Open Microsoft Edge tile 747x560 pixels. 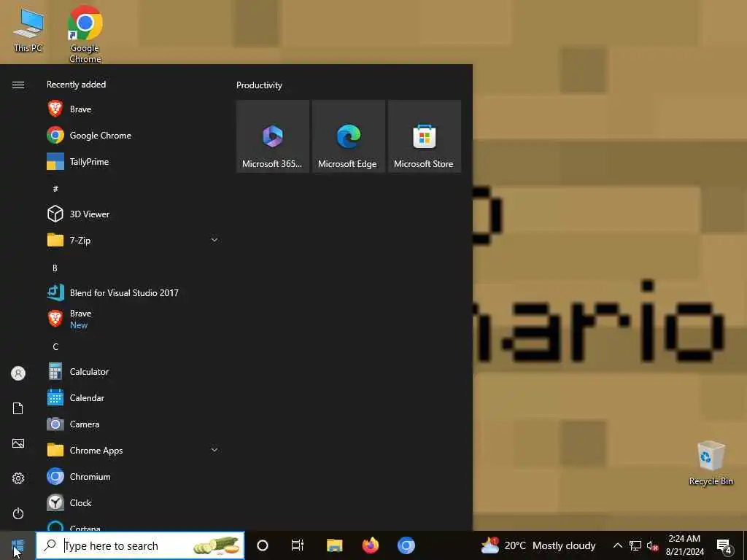(x=348, y=136)
